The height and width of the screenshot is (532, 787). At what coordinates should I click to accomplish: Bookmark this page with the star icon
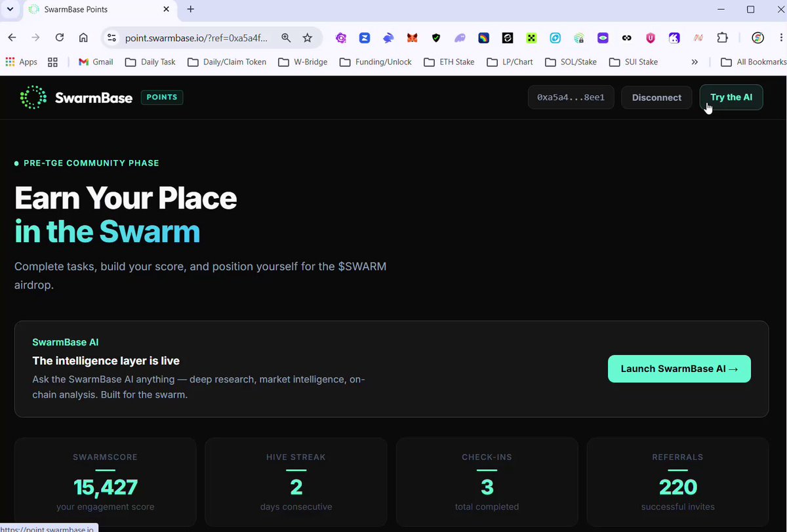[x=308, y=38]
